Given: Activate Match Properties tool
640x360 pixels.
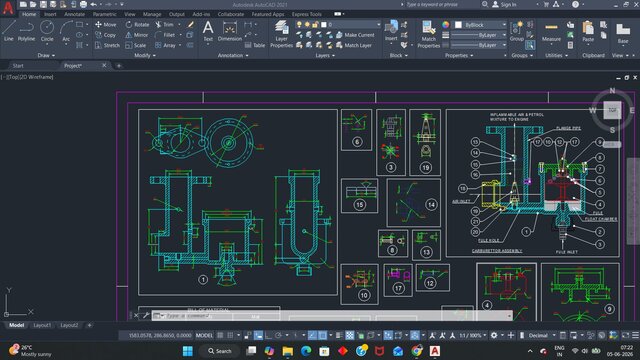Looking at the screenshot, I should [429, 34].
